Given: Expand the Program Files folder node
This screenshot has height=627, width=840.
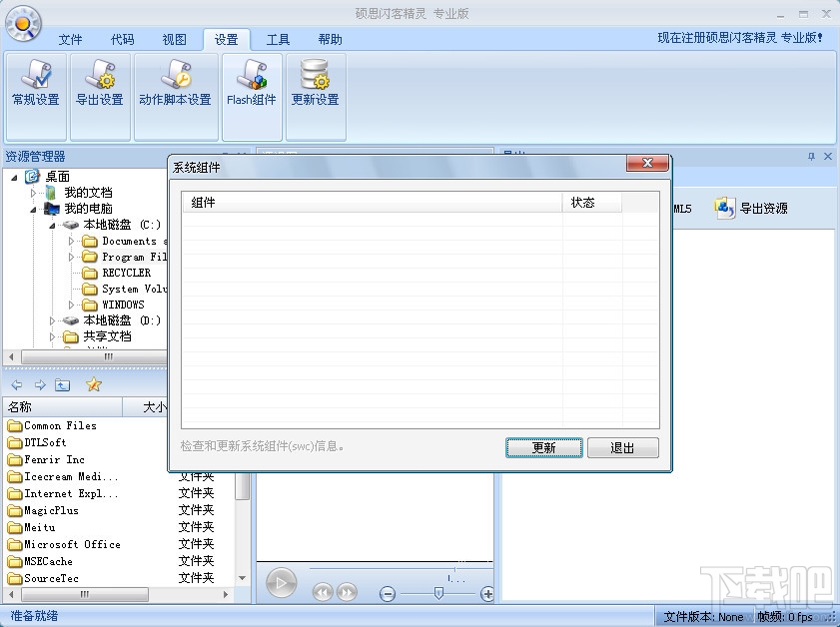Looking at the screenshot, I should coord(70,257).
